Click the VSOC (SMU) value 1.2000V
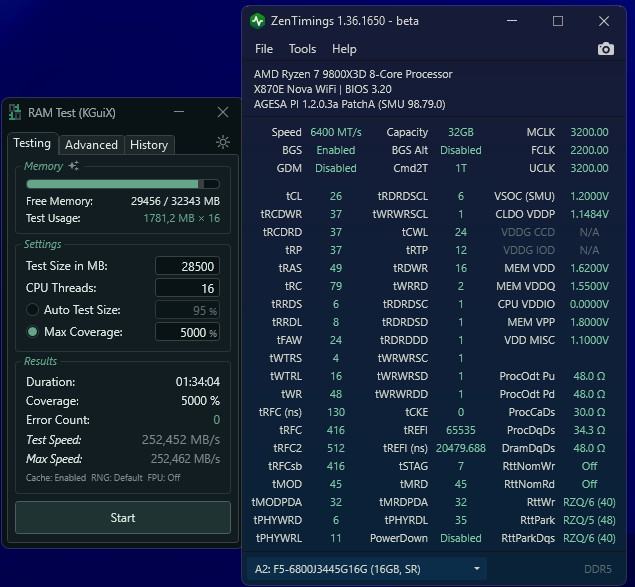635x587 pixels. [589, 196]
